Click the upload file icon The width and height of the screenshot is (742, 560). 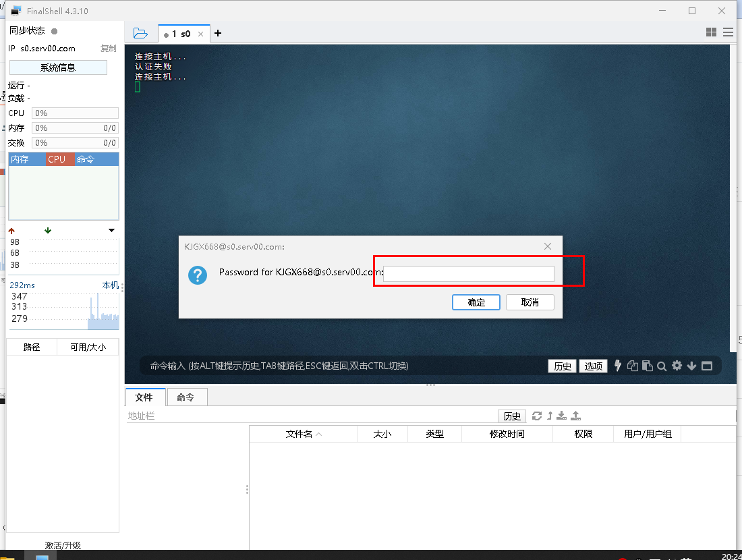(x=576, y=416)
